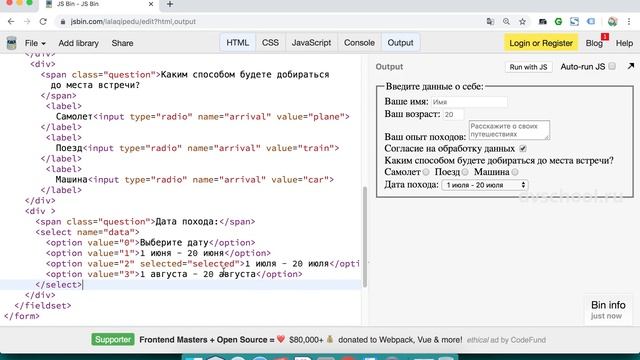Click the Ваш опыт походов textarea
This screenshot has height=360, width=640.
509,130
